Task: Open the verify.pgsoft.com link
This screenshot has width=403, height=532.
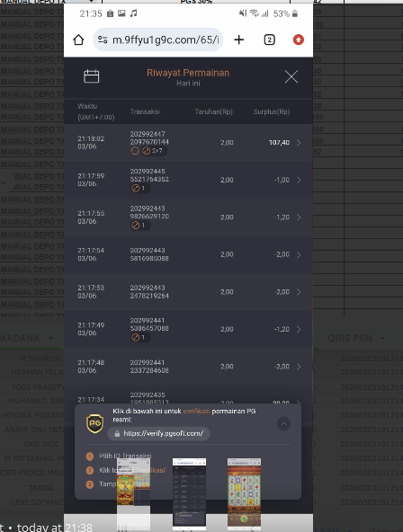Action: click(158, 433)
